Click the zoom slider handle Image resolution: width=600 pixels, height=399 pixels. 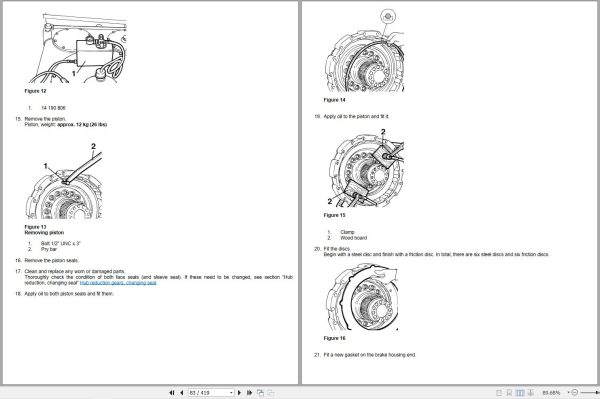pyautogui.click(x=597, y=392)
